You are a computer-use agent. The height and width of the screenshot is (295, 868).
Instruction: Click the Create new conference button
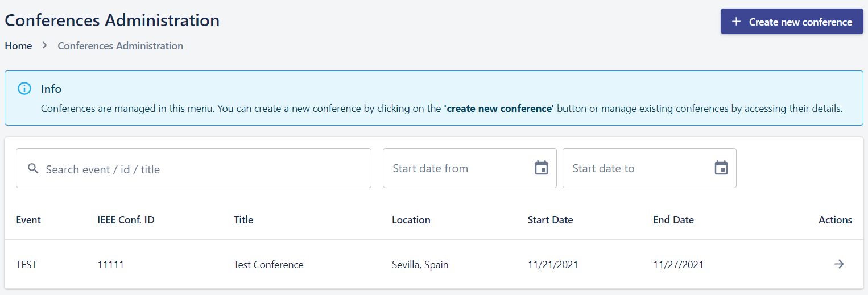click(x=792, y=22)
